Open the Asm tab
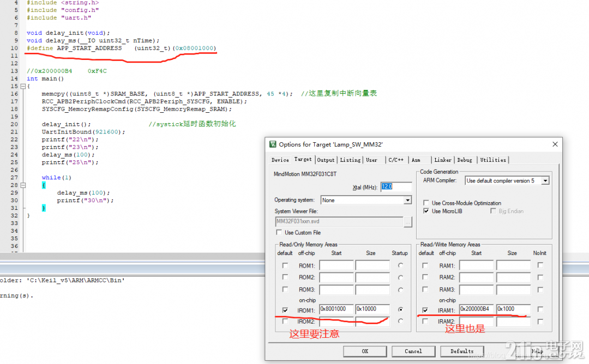 [416, 160]
